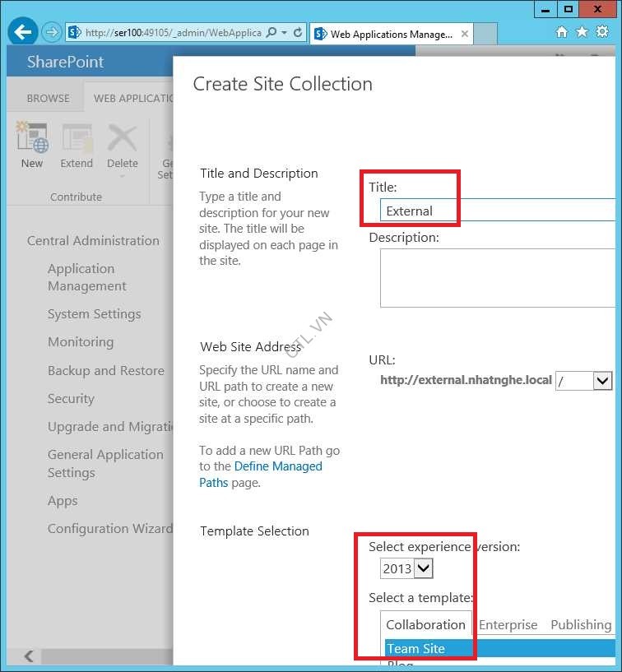Select the Team Site template
The width and height of the screenshot is (622, 672).
415,648
